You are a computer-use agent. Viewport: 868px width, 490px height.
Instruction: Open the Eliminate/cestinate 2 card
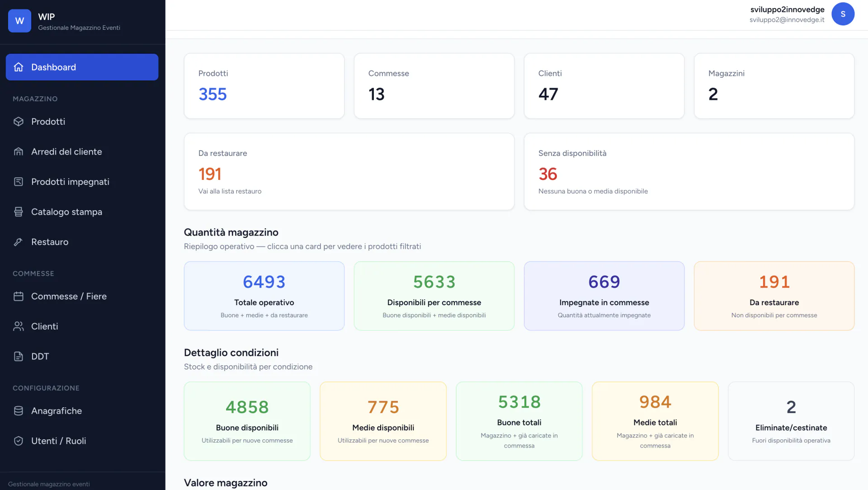point(791,421)
